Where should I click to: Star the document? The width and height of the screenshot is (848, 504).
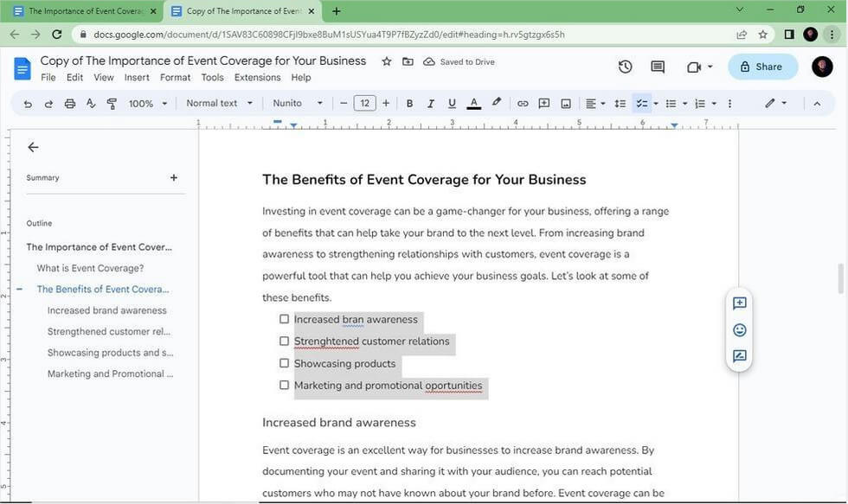386,61
